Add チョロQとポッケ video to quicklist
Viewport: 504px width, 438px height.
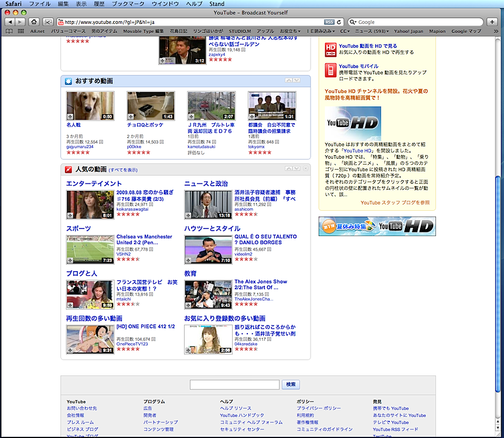click(131, 117)
